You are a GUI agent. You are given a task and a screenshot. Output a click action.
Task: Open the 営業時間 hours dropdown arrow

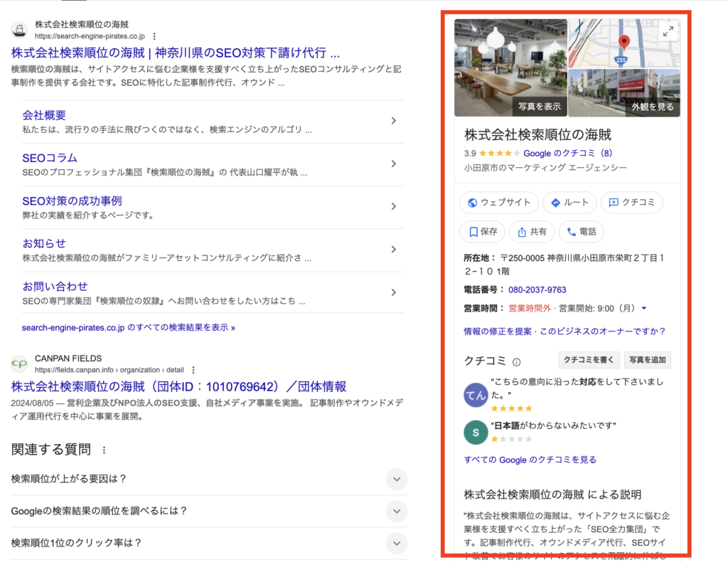point(644,308)
